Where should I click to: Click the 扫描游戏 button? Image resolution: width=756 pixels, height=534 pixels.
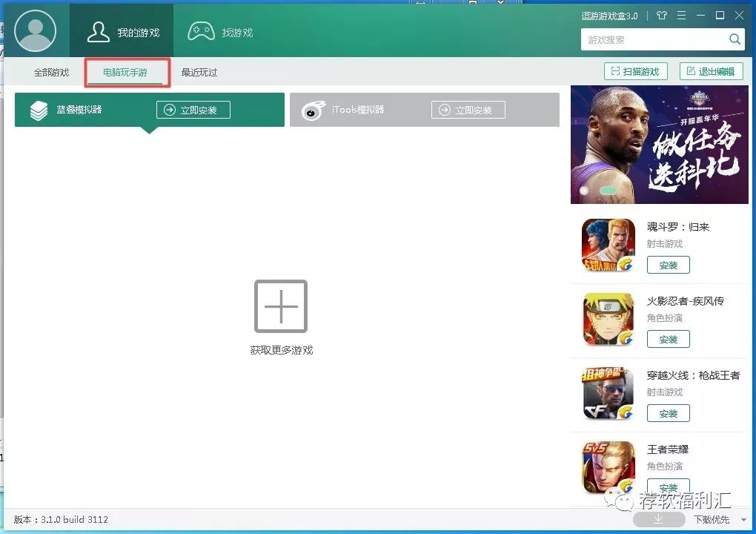635,71
